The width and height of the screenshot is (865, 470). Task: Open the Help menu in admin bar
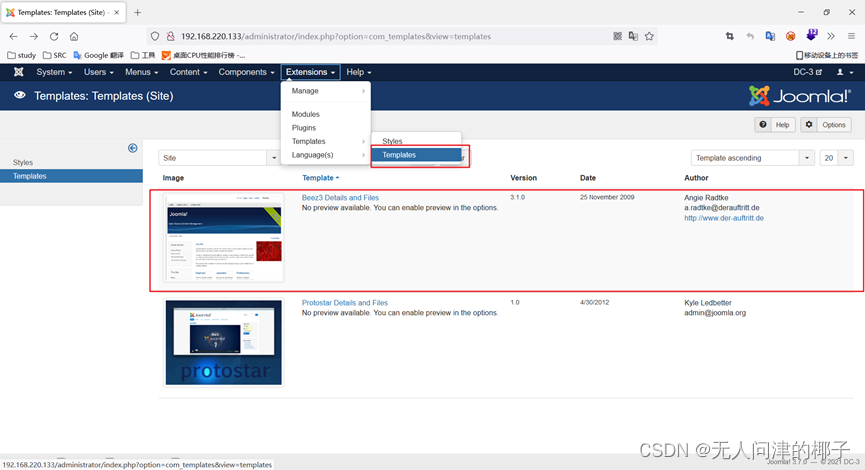pyautogui.click(x=359, y=72)
